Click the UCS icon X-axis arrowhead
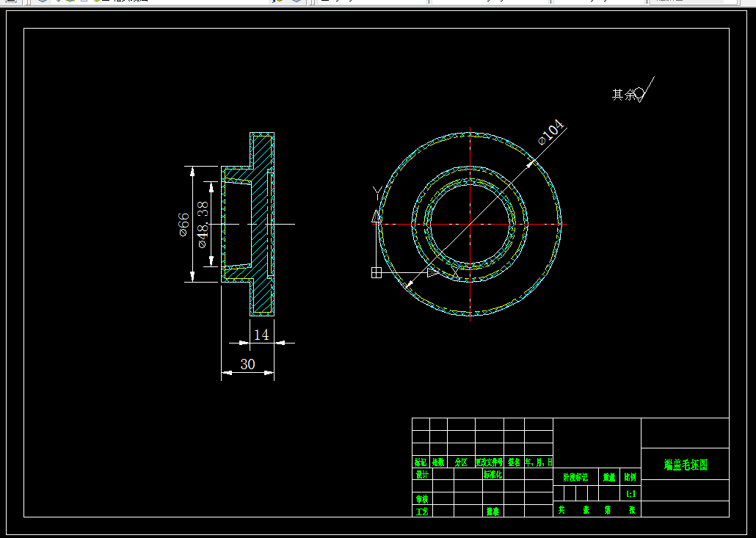The height and width of the screenshot is (538, 756). (433, 272)
